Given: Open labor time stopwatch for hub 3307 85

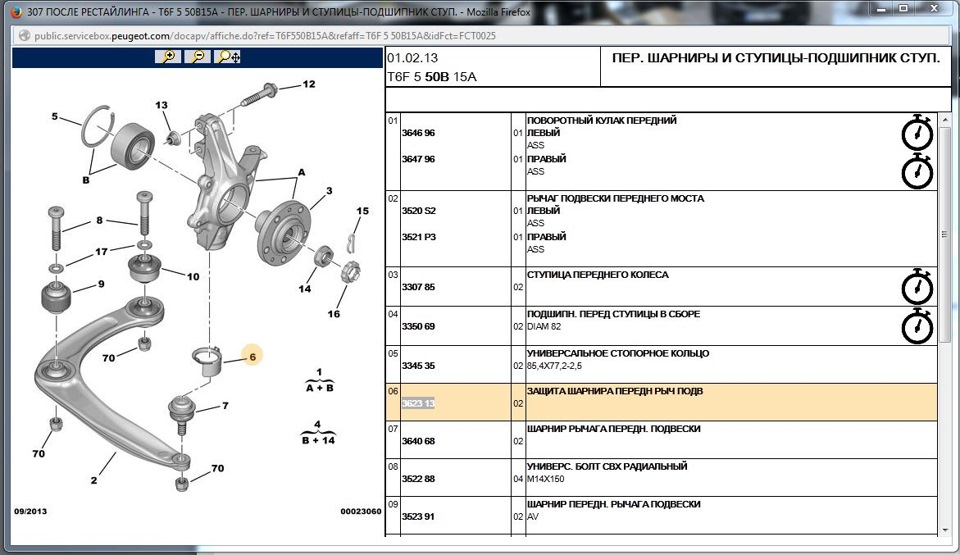Looking at the screenshot, I should [917, 287].
